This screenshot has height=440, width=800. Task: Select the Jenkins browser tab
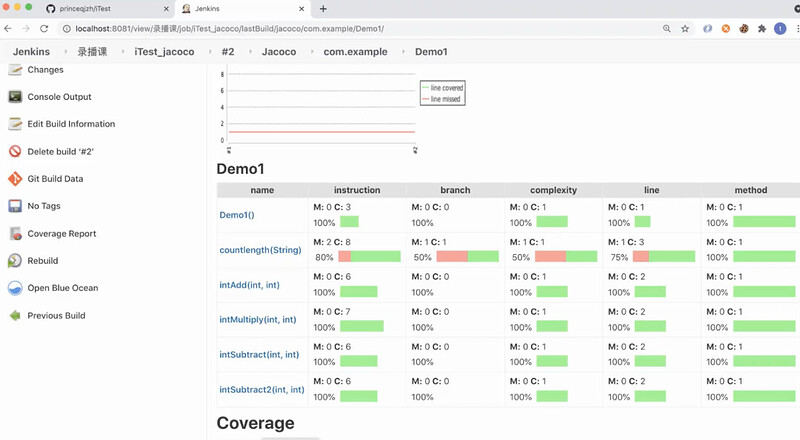click(x=242, y=9)
